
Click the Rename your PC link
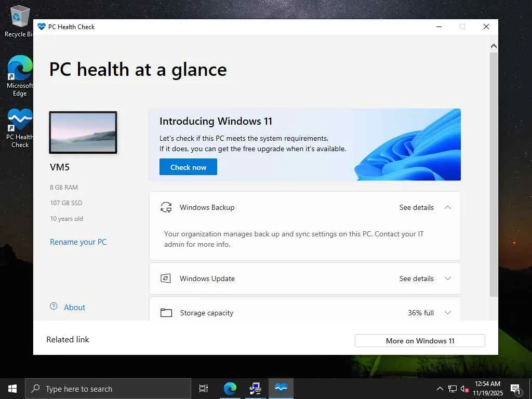click(78, 242)
